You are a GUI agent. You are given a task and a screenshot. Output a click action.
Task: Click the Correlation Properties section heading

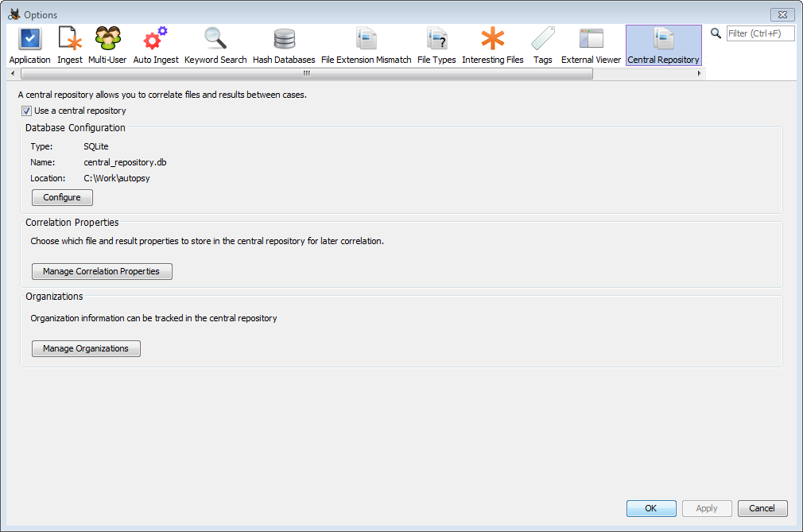click(x=72, y=223)
